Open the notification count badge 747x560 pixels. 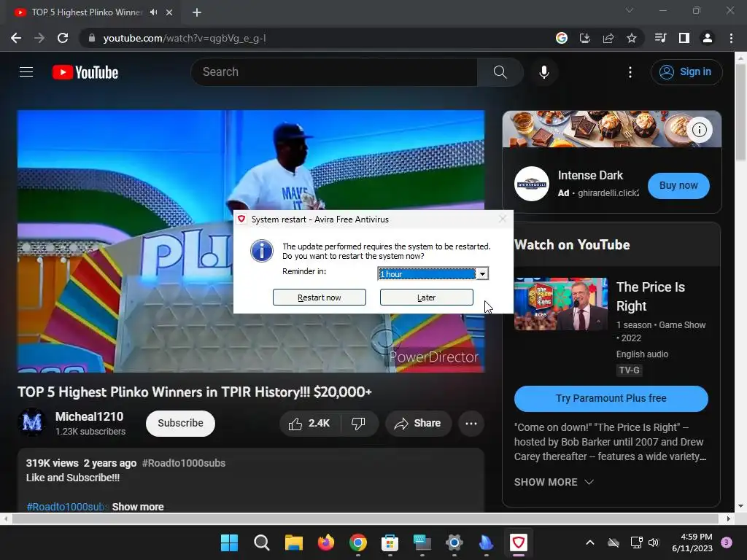click(727, 542)
